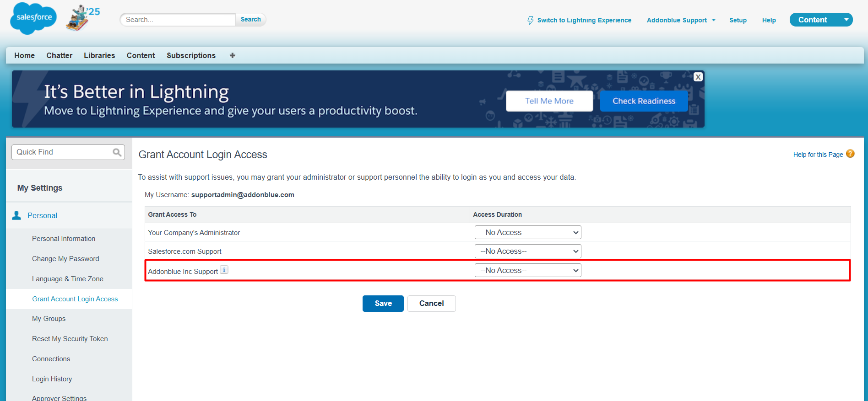Open Help for this Page link
Screen dimensions: 868x401
tap(818, 155)
